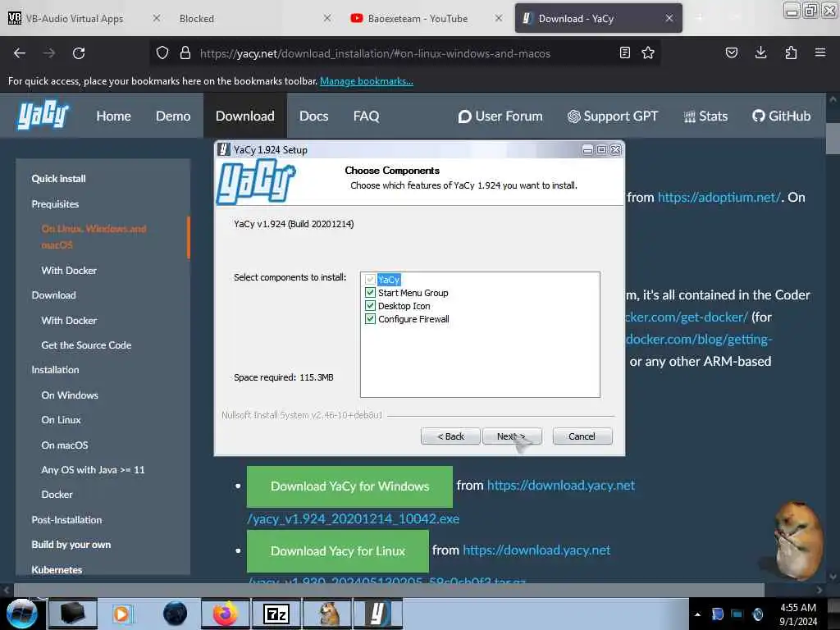Select Kubernetes in sidebar
840x630 pixels.
click(57, 569)
